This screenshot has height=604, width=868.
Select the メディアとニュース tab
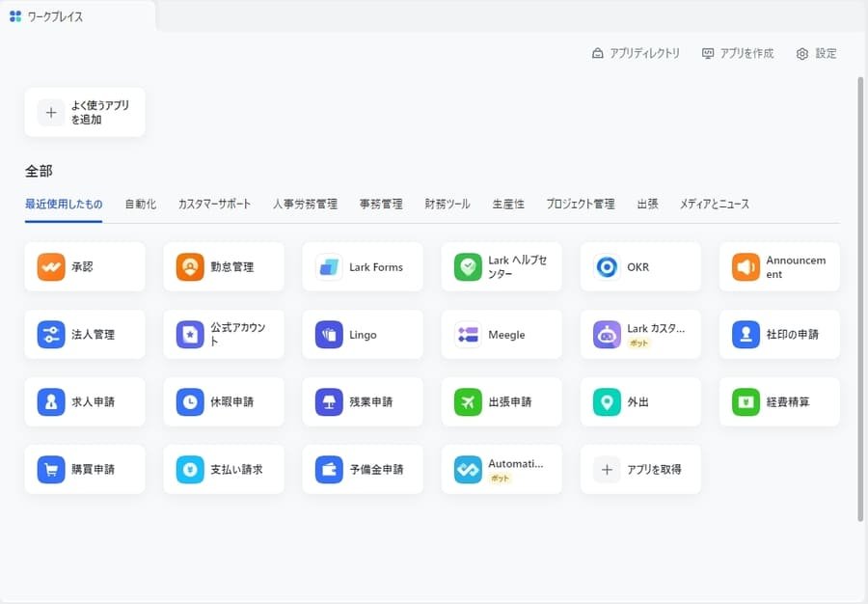click(x=714, y=205)
